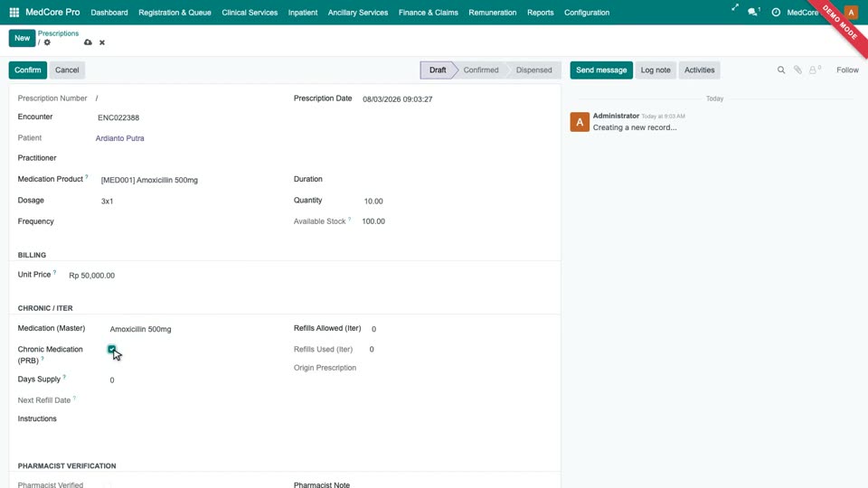The width and height of the screenshot is (868, 488).
Task: Click the Follow button
Action: [x=847, y=70]
